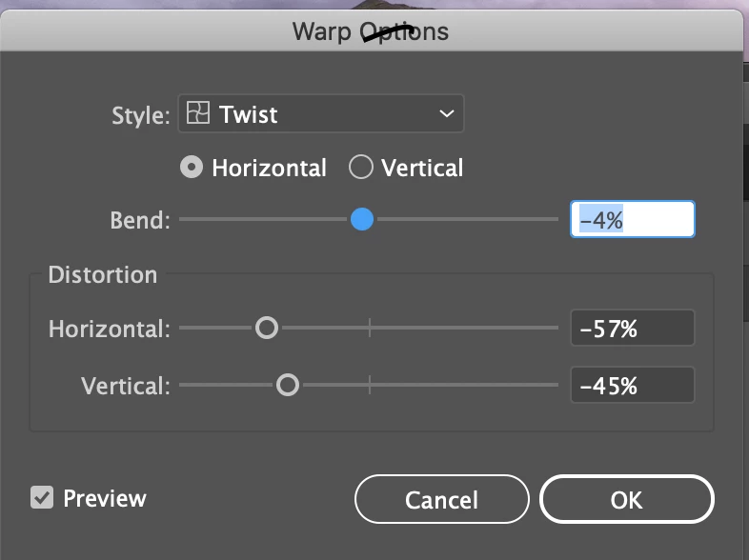Click the Twist style grid icon
The image size is (749, 560).
point(197,114)
